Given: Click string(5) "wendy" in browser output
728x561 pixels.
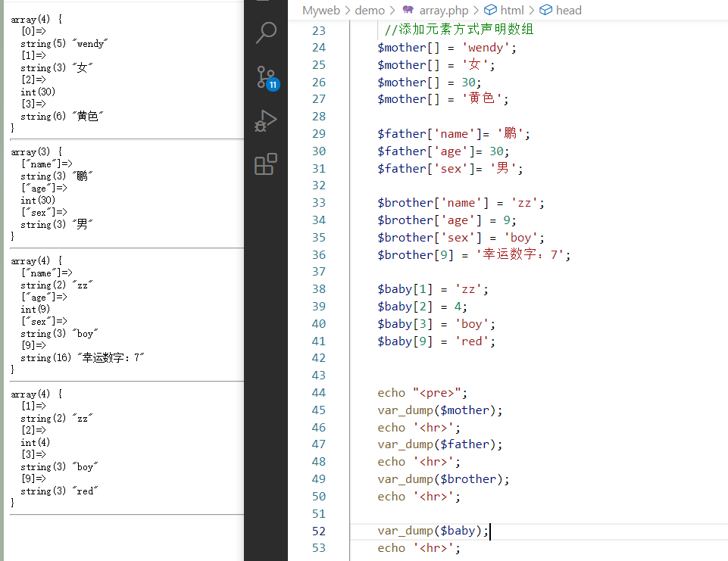Looking at the screenshot, I should point(64,44).
